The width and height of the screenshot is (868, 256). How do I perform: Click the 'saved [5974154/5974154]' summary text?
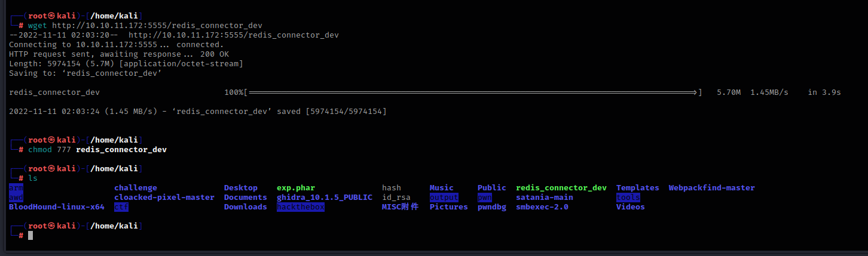coord(332,112)
